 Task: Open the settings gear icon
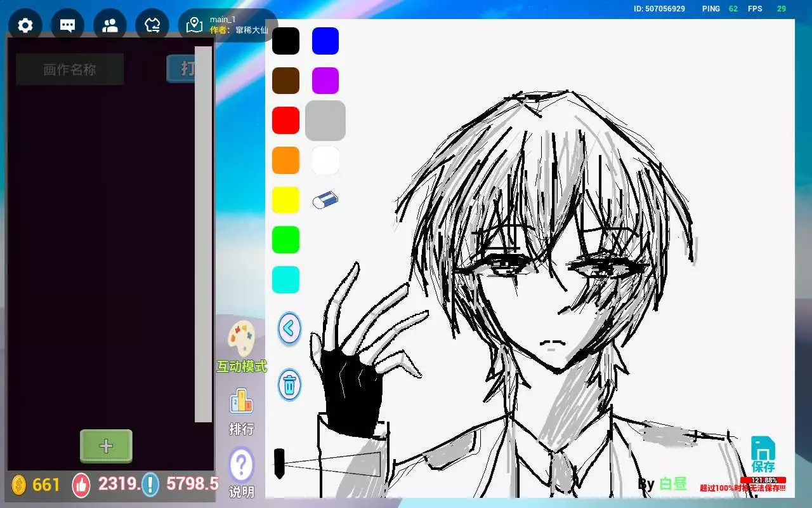pos(25,25)
